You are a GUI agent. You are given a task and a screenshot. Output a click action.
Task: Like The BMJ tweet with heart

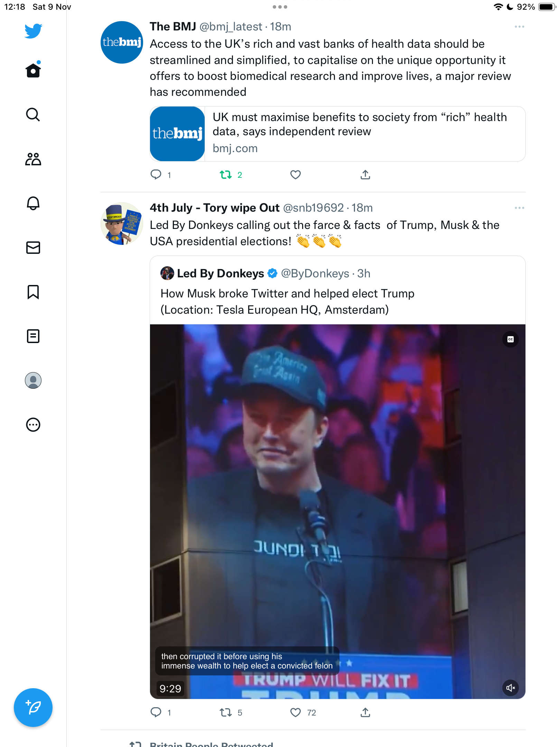coord(296,175)
